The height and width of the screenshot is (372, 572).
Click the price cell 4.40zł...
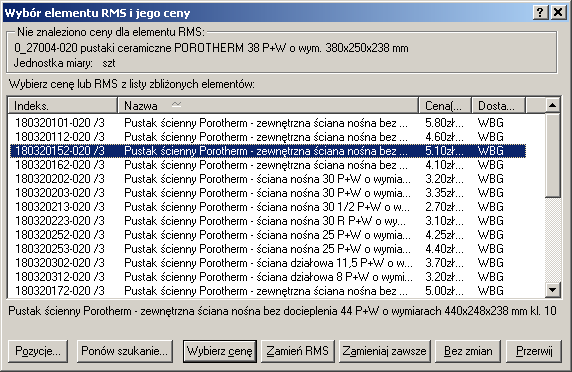click(x=444, y=249)
